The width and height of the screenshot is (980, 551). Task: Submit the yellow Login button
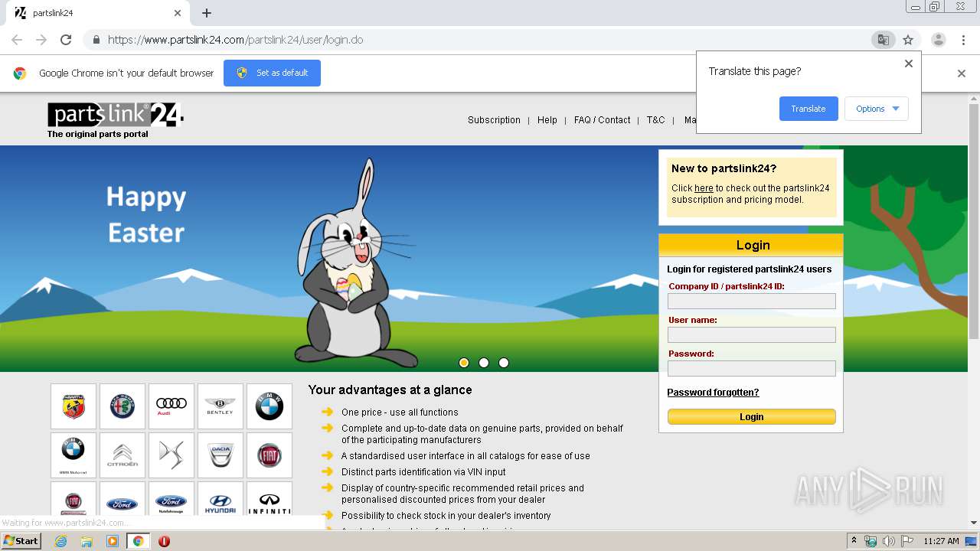coord(751,417)
